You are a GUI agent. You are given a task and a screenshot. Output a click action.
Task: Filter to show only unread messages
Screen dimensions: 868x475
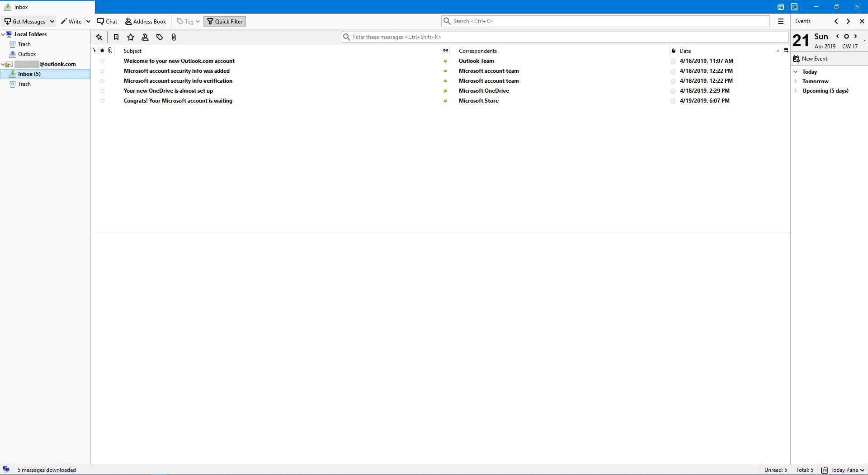pos(116,37)
